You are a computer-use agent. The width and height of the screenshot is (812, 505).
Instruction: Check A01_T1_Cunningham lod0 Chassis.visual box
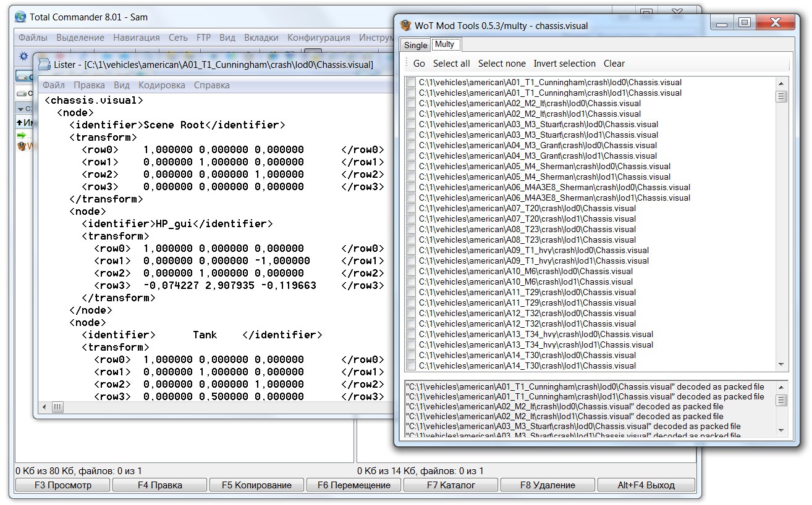411,83
